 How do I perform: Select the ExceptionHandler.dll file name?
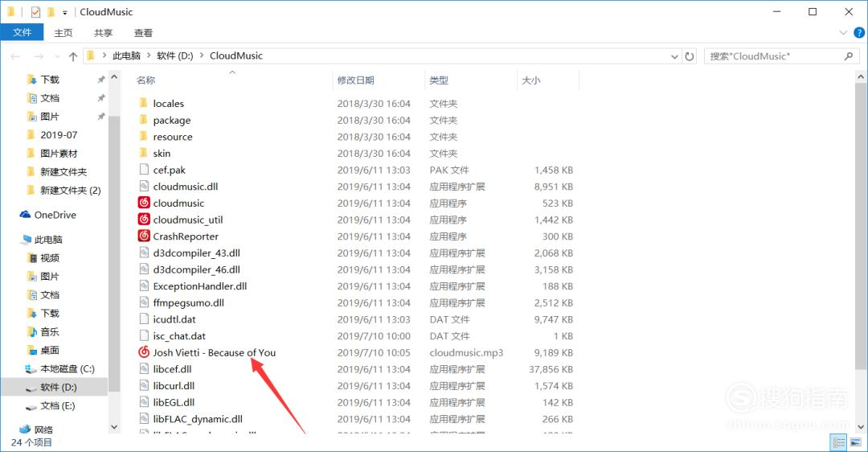click(200, 286)
